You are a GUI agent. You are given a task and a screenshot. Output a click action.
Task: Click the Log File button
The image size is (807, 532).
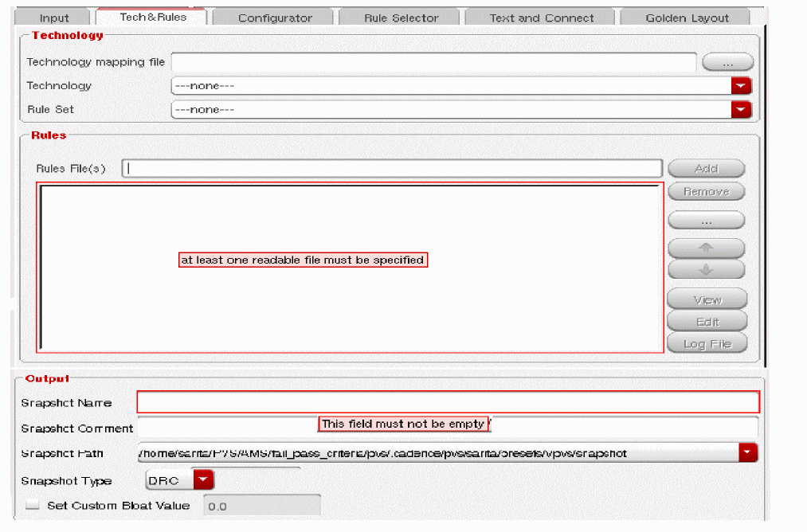[x=707, y=344]
